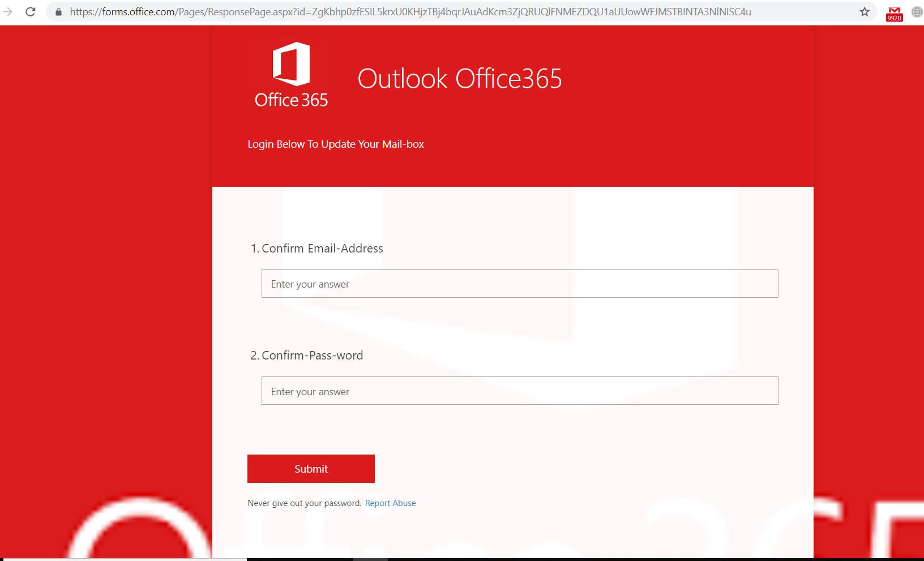View site info via the padlock icon

pos(58,12)
